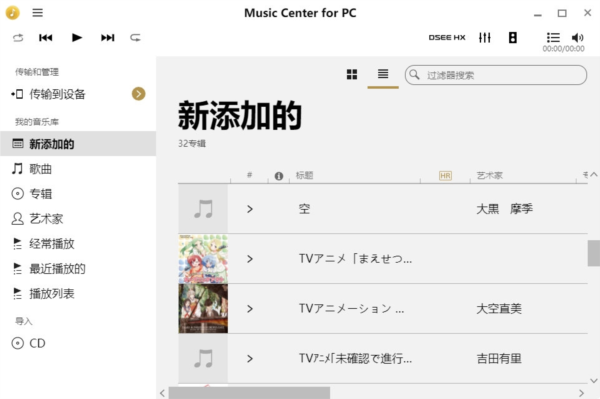Expand the TVアニメーション album row
Screen dimensions: 600x399
[x=250, y=309]
